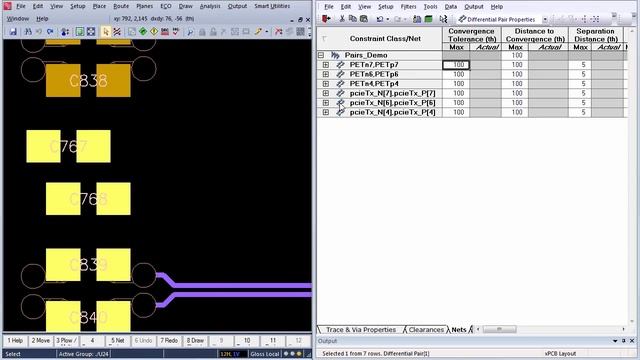Image resolution: width=640 pixels, height=360 pixels.
Task: Click the 7 Redo function key button
Action: pos(169,340)
